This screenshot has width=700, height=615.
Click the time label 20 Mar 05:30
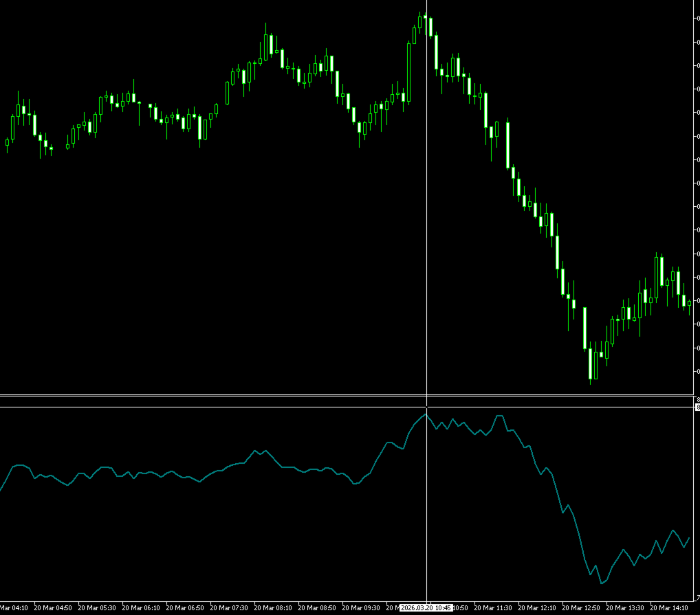[x=97, y=608]
